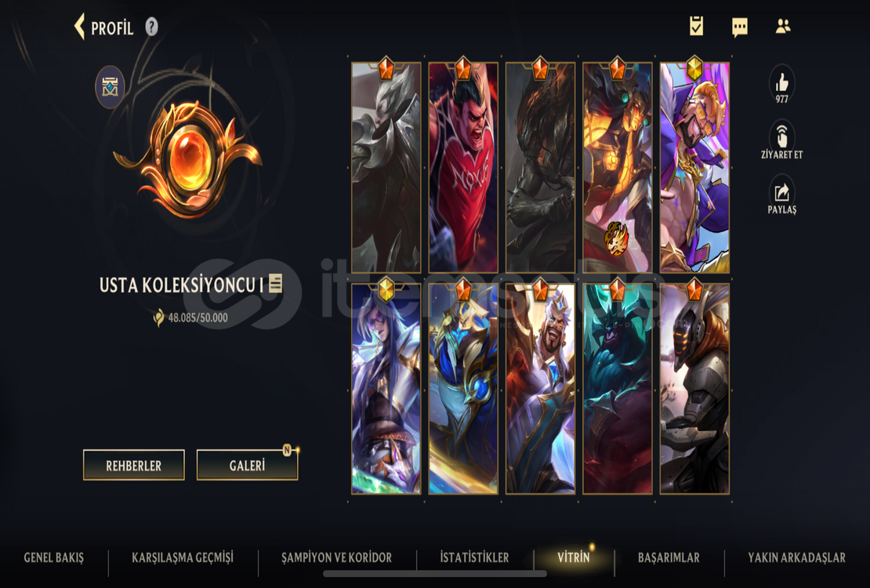Open the İstatistikler tab
This screenshot has width=870, height=588.
point(474,557)
